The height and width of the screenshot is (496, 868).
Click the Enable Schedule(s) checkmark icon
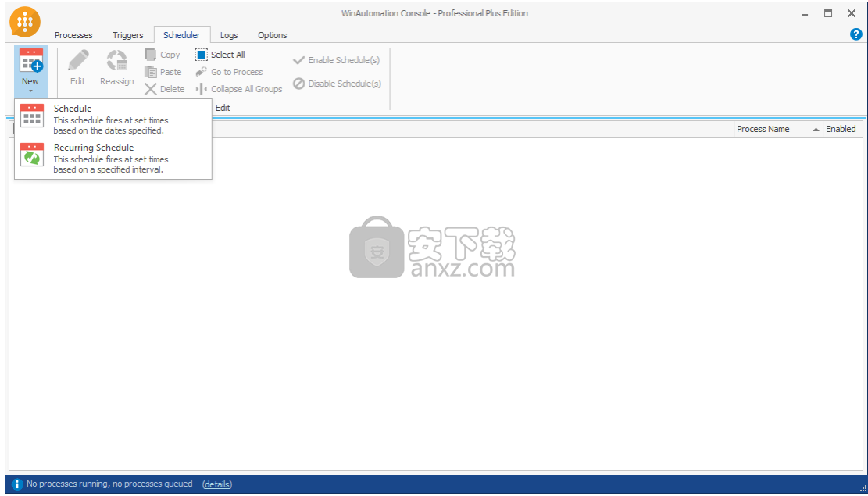(x=299, y=60)
